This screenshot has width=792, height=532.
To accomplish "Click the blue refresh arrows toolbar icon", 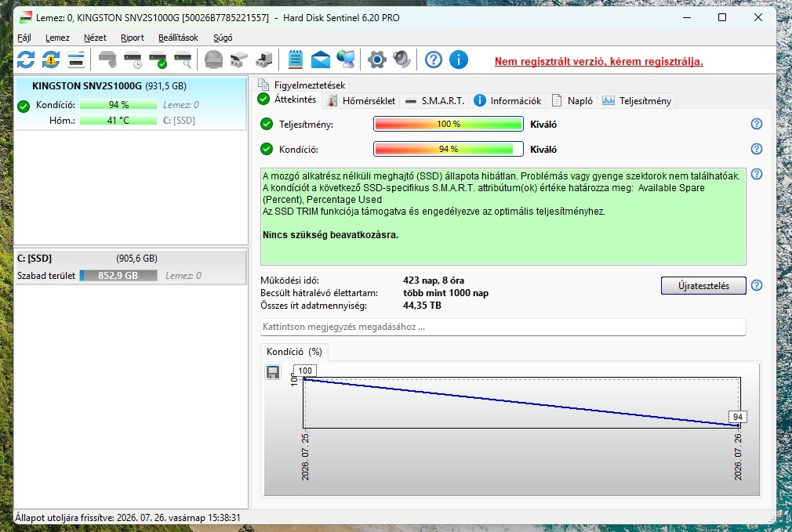I will [x=26, y=60].
